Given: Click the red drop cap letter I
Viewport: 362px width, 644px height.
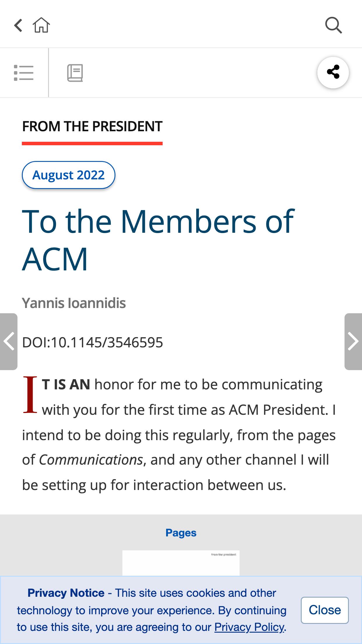Looking at the screenshot, I should (x=30, y=394).
